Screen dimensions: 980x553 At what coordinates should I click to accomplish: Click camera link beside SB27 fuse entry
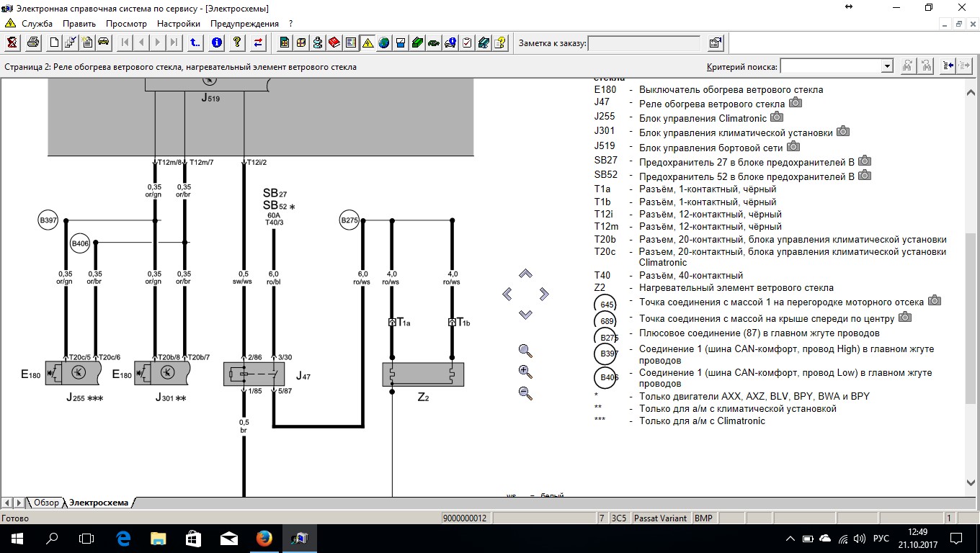point(865,161)
